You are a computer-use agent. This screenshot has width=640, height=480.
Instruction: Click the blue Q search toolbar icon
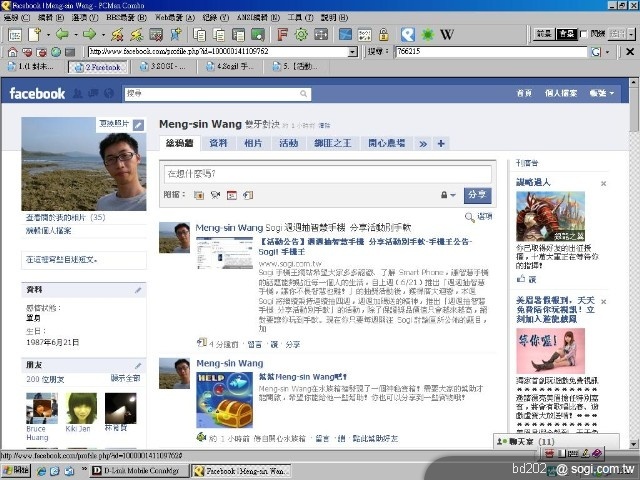(x=408, y=35)
